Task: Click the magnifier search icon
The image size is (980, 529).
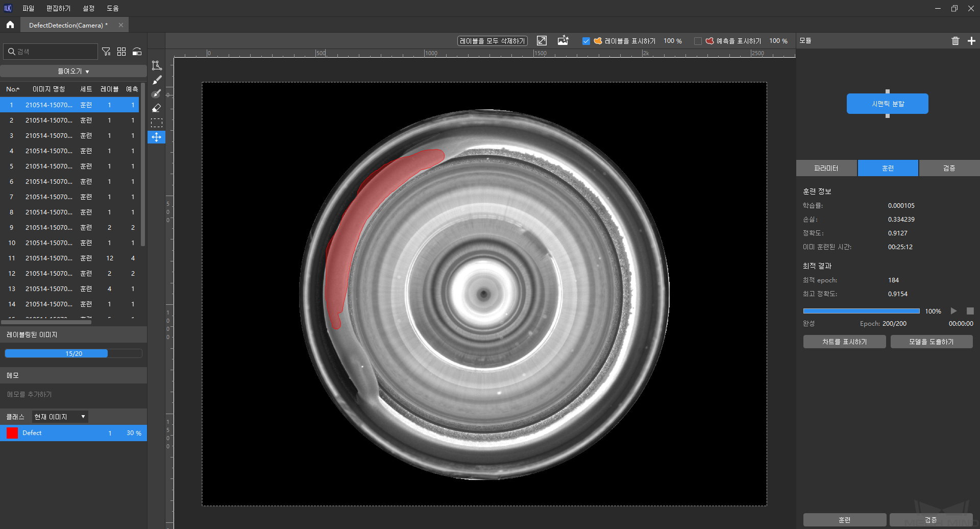Action: coord(12,52)
